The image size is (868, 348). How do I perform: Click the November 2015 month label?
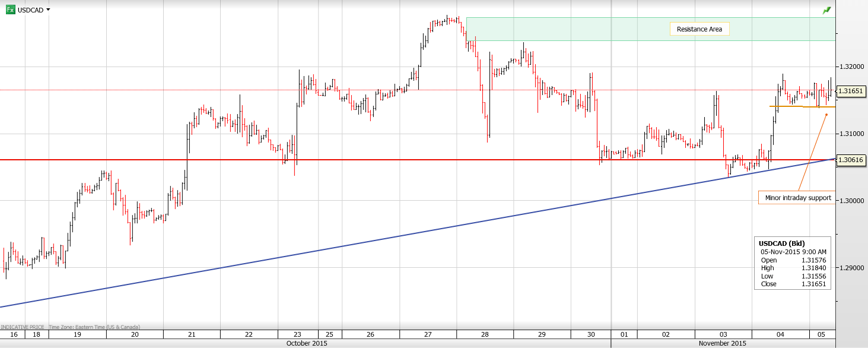tap(723, 343)
